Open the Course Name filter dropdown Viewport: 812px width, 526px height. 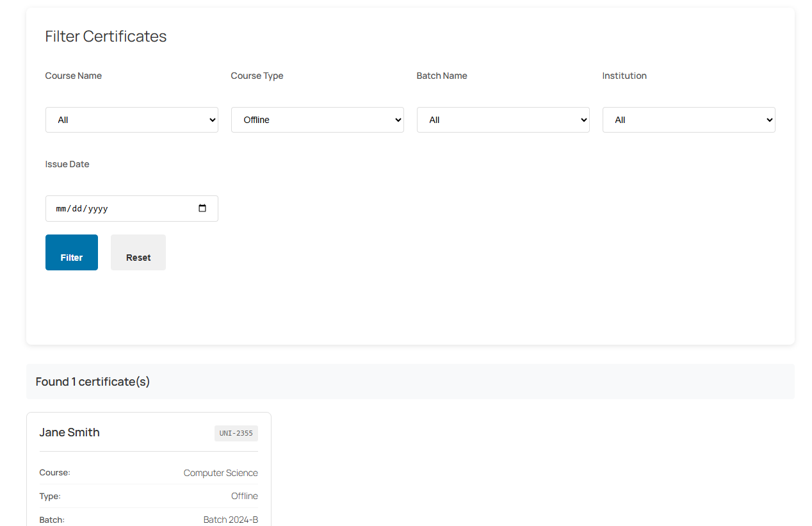point(131,120)
